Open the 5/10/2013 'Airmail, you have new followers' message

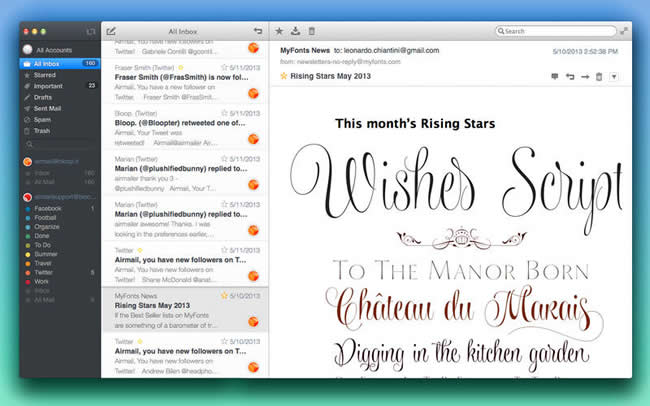185,356
